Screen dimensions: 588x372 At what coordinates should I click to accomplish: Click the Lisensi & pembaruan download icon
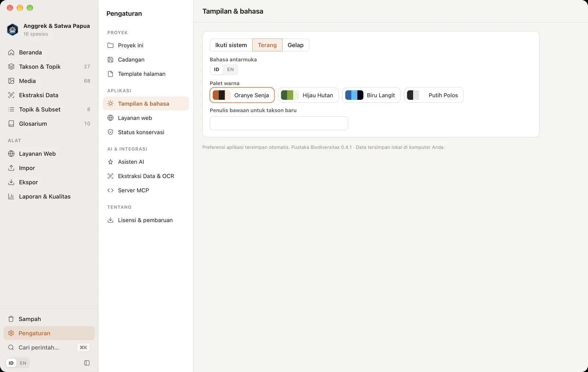[x=110, y=220]
